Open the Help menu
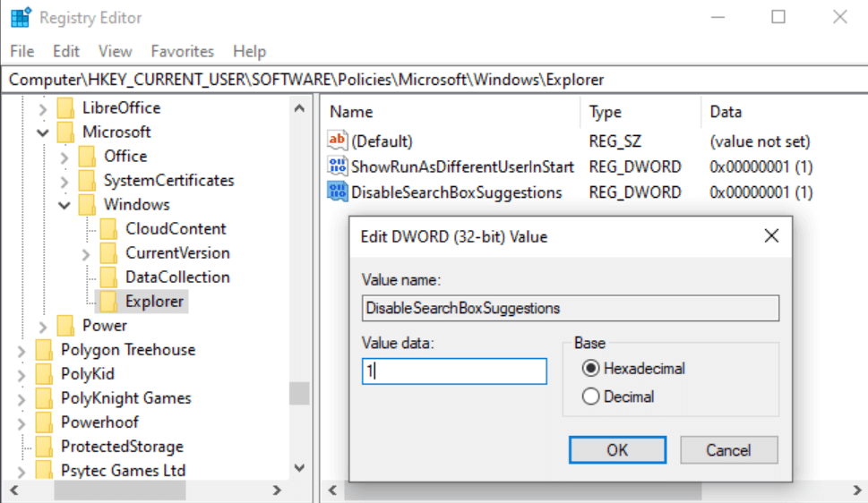The image size is (868, 503). [x=249, y=51]
